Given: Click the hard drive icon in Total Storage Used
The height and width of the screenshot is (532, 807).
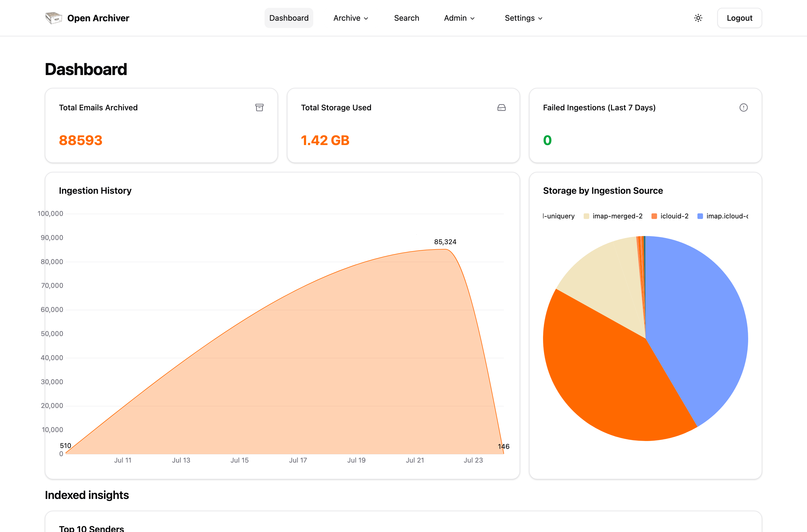Looking at the screenshot, I should 502,108.
